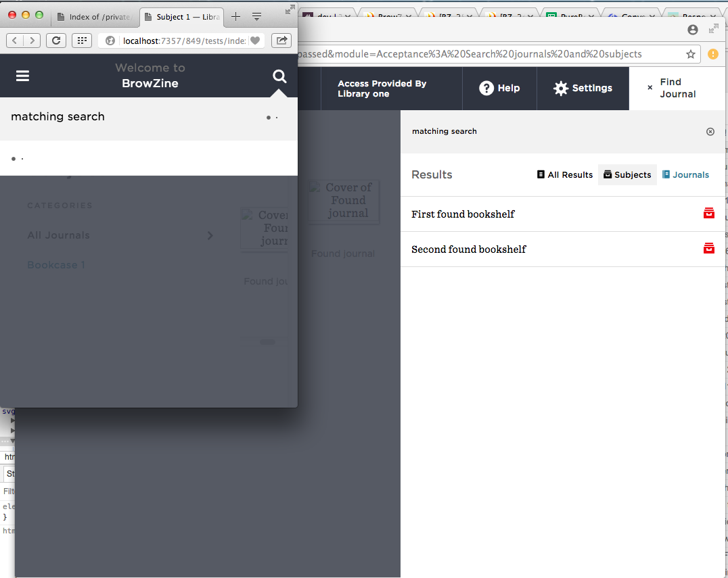Click the share icon in front browser toolbar
The height and width of the screenshot is (578, 728).
281,41
